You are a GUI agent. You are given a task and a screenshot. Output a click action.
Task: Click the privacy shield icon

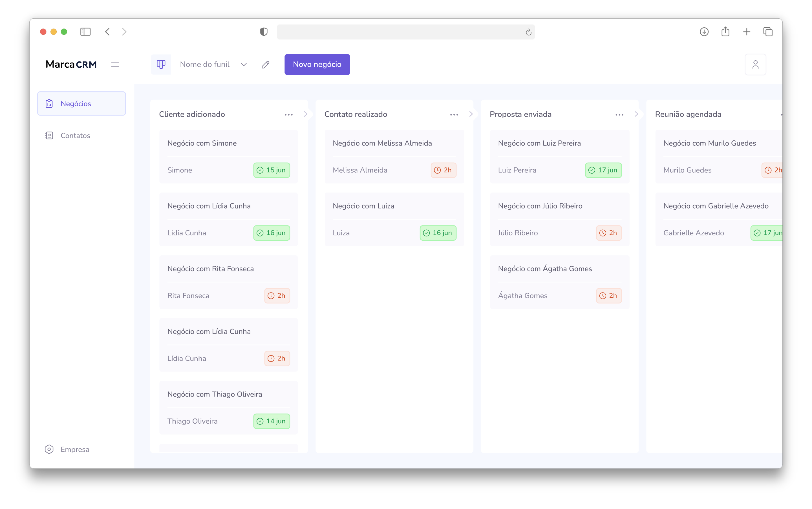pyautogui.click(x=264, y=32)
